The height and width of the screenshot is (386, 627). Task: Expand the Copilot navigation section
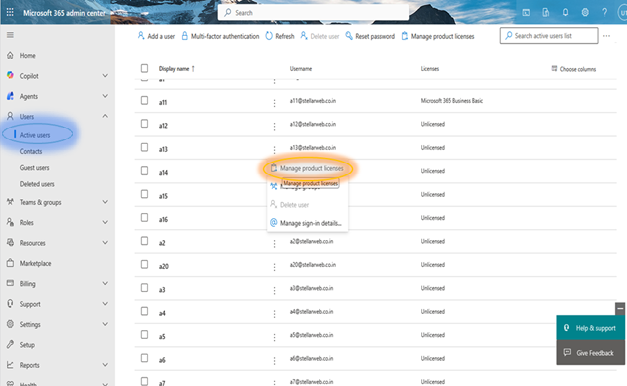(x=105, y=76)
